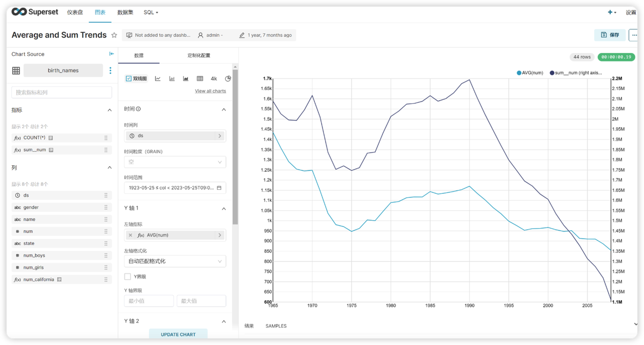Collapse the 指标 metrics section
644x345 pixels.
coord(110,110)
